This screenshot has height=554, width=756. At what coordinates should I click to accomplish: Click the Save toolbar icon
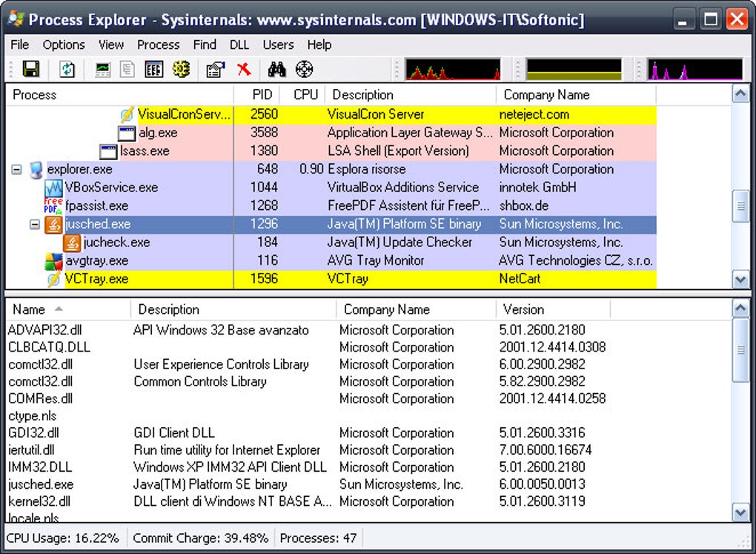pyautogui.click(x=31, y=70)
